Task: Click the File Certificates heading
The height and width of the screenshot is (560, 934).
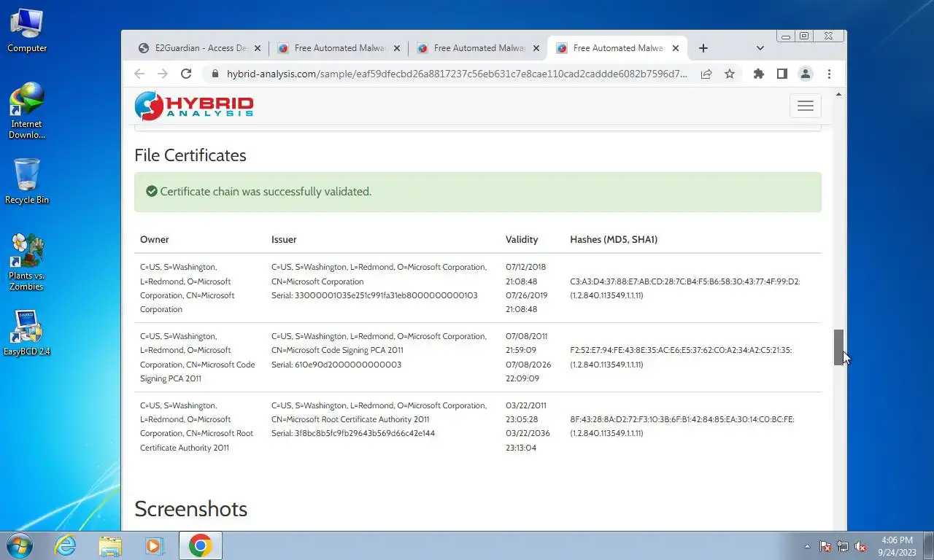Action: [x=190, y=155]
